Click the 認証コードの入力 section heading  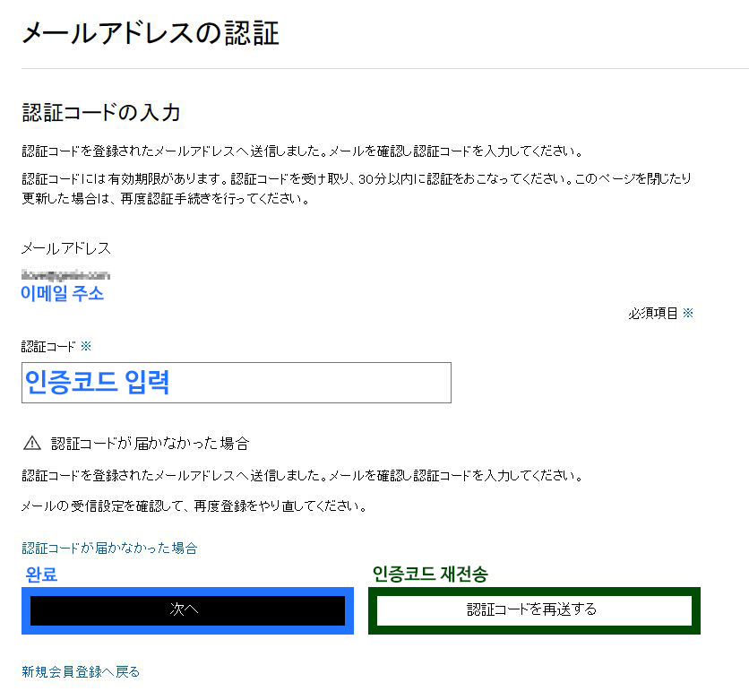tap(101, 113)
